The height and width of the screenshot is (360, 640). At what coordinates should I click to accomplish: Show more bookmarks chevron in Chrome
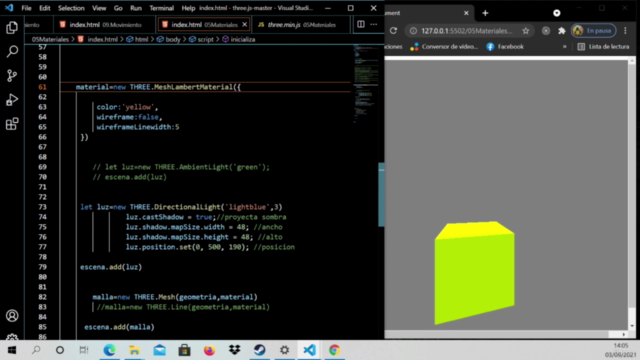pyautogui.click(x=564, y=47)
